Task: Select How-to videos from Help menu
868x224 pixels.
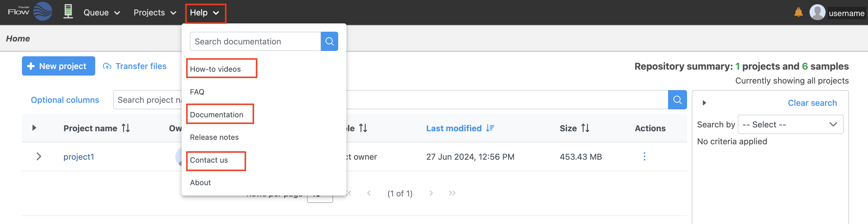Action: (x=215, y=69)
